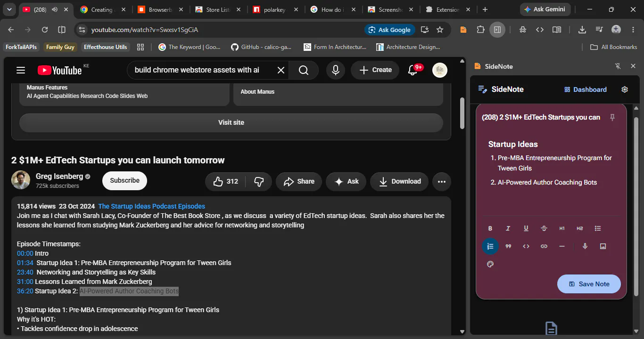
Task: Apply H2 heading in SideNote toolbar
Action: pos(580,228)
